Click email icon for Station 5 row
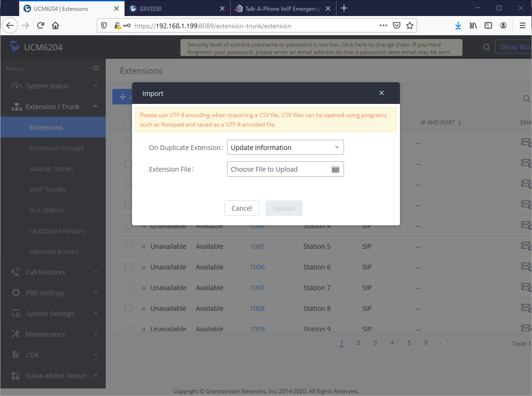Viewport: 532px width, 396px height. (x=526, y=246)
